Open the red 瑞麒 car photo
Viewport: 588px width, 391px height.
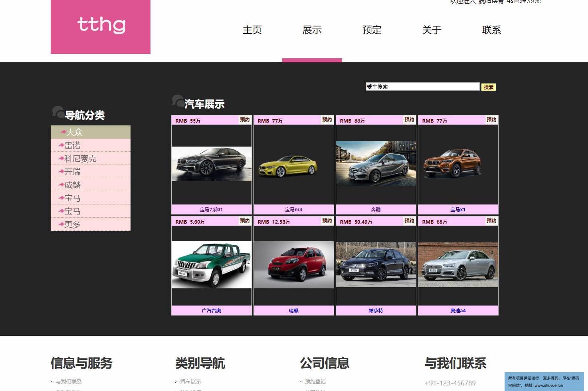(294, 265)
